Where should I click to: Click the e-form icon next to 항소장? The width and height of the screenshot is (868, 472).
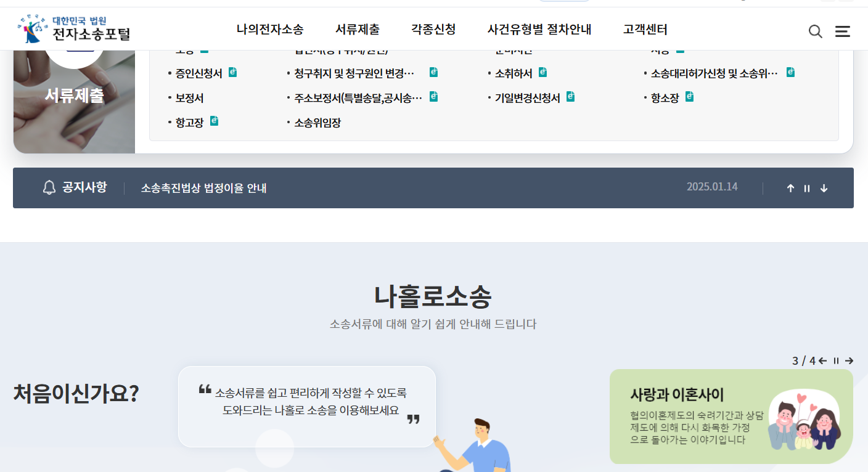[x=689, y=96]
